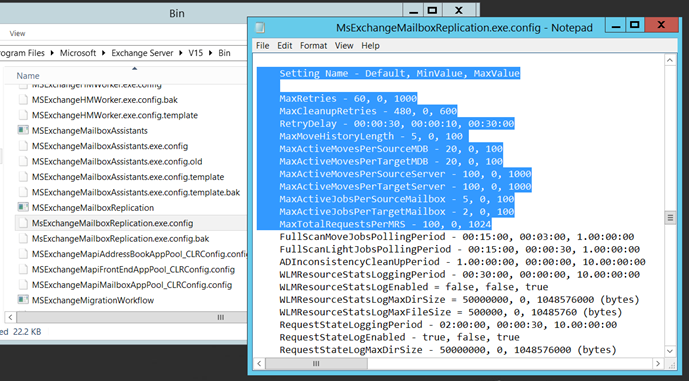Click Notepad horizontal scrollbar left arrow
This screenshot has height=381, width=689.
click(259, 363)
